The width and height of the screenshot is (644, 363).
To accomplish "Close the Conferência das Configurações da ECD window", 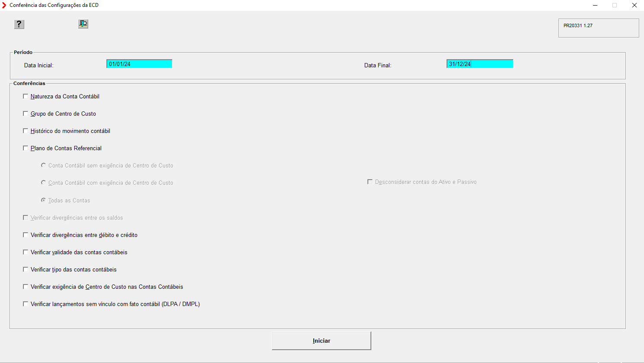I will pos(634,5).
